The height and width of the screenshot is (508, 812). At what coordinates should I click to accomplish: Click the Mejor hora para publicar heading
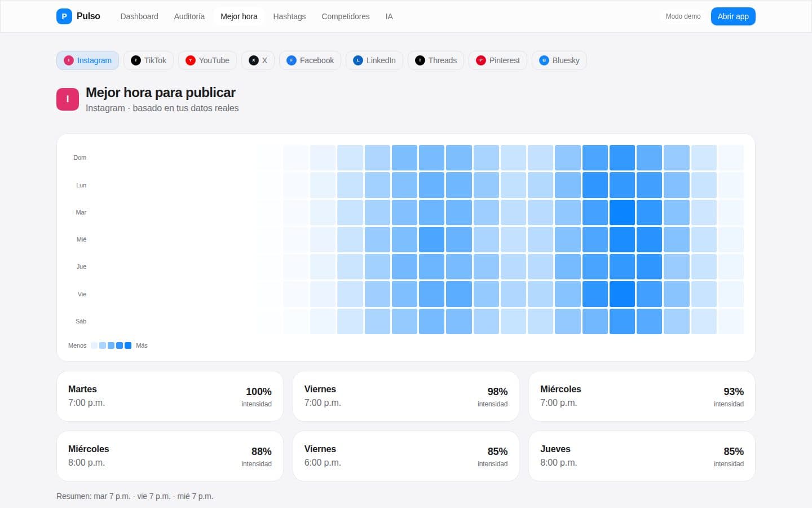pos(161,93)
